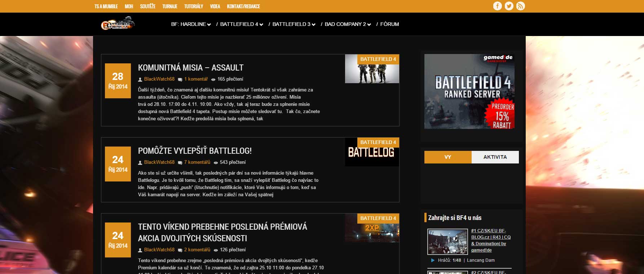Click the play arrow beside Hráčů 1/48
Screen dimensions: 644x274
(x=433, y=260)
